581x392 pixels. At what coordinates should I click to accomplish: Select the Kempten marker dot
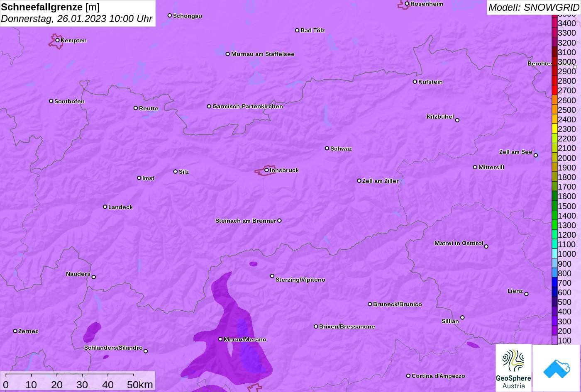pos(58,40)
